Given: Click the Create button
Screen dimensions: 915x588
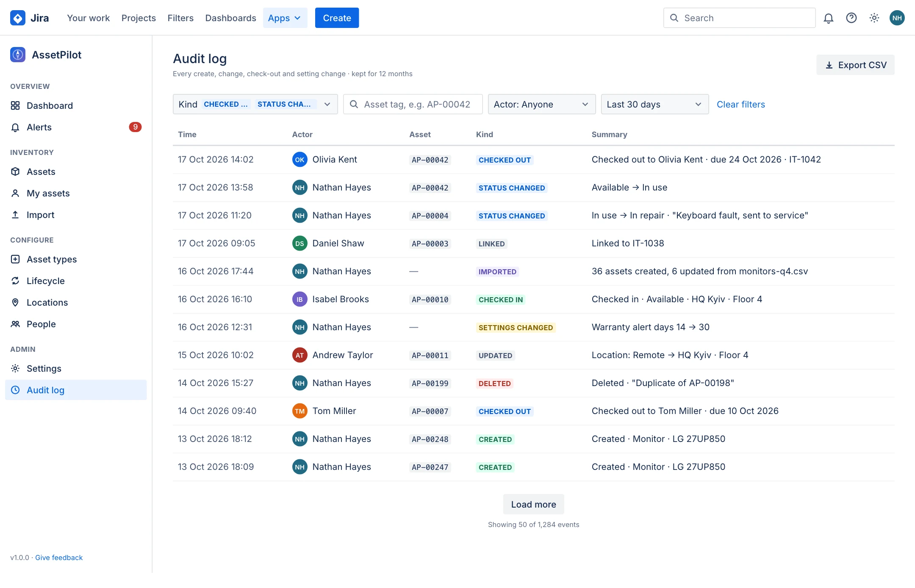Looking at the screenshot, I should [337, 18].
